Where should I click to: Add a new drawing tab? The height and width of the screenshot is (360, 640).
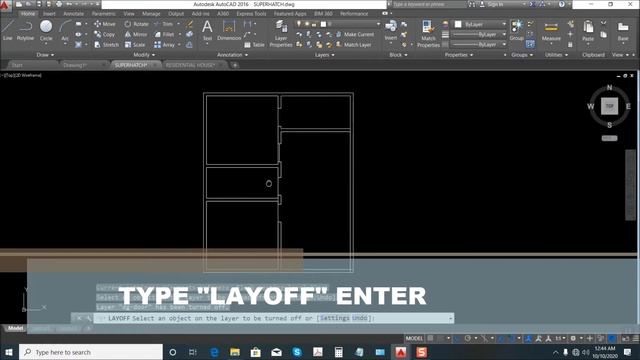coord(235,65)
